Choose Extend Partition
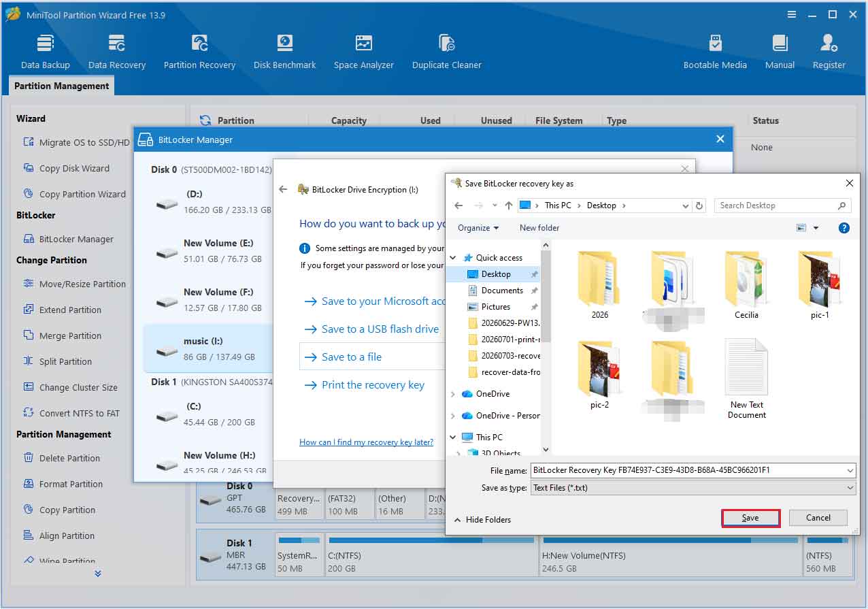 click(63, 310)
